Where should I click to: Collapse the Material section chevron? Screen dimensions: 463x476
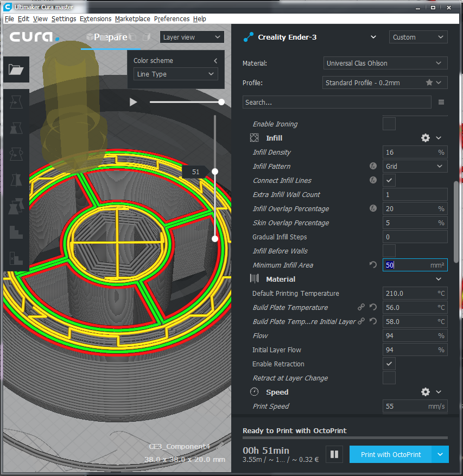(439, 279)
